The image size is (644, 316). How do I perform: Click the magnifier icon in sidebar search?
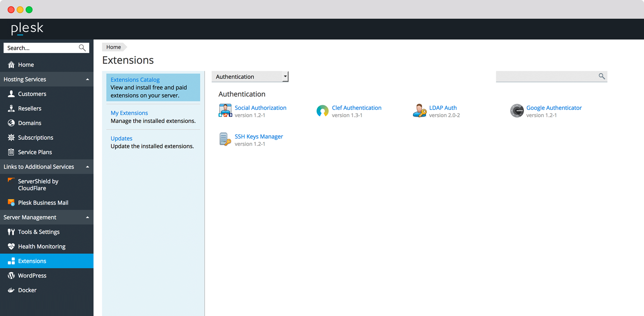(82, 48)
